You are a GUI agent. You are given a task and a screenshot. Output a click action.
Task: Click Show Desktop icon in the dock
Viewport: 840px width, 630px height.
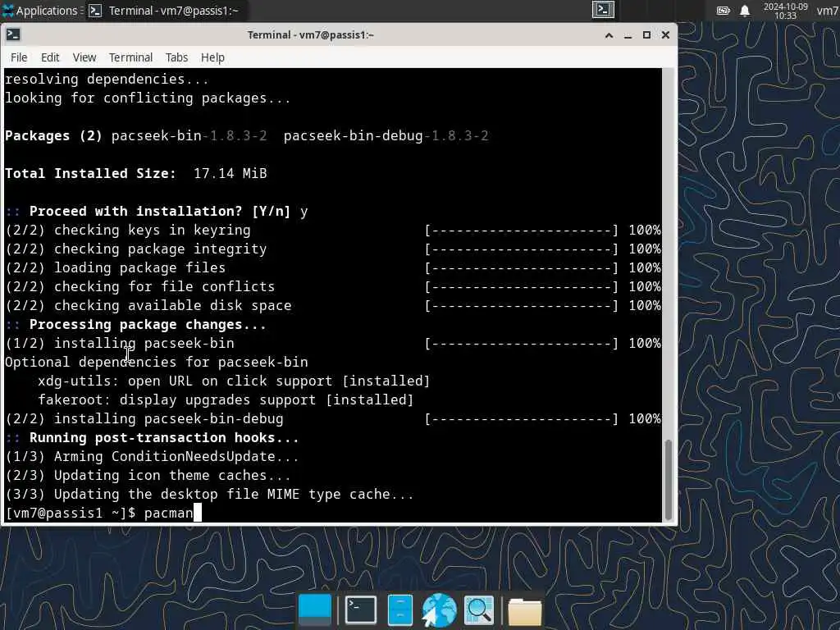pyautogui.click(x=314, y=609)
